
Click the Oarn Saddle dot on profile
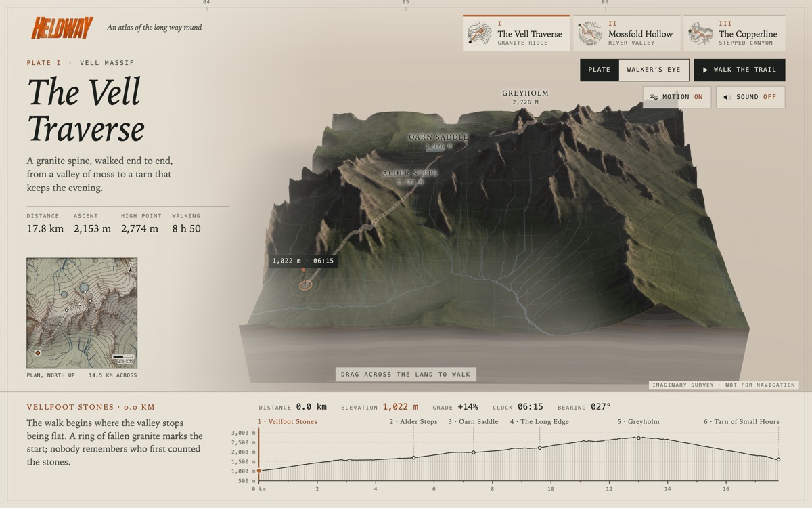click(473, 452)
